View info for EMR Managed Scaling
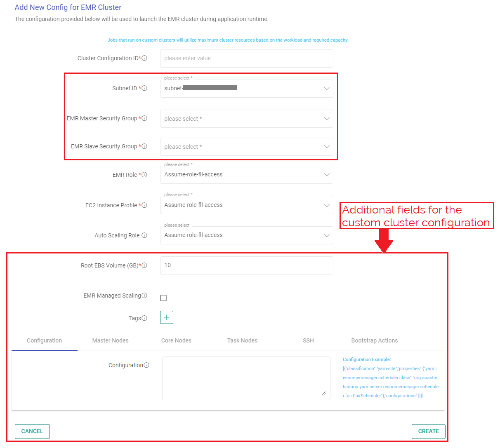500x448 pixels. tap(144, 296)
